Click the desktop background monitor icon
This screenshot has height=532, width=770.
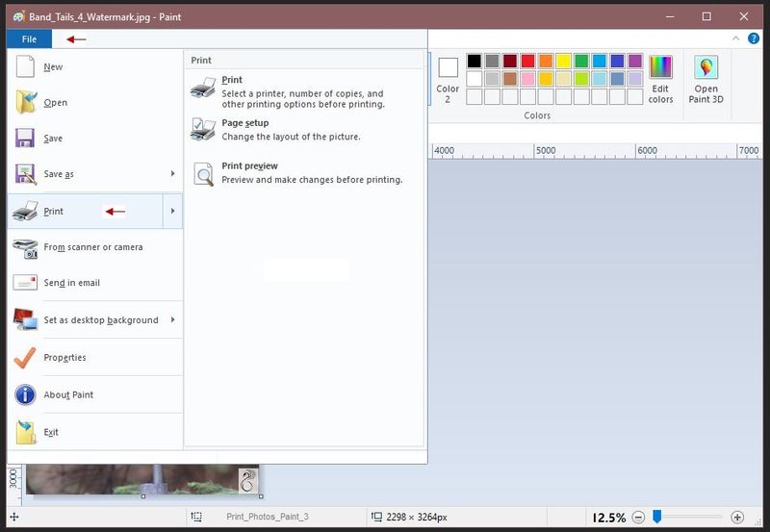click(x=26, y=319)
